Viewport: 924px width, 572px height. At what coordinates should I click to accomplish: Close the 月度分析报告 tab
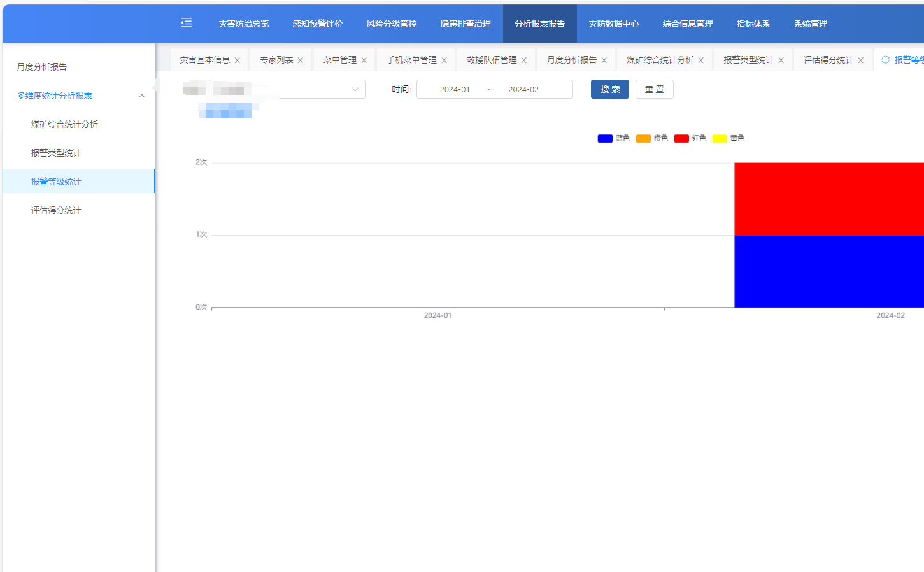pos(604,61)
